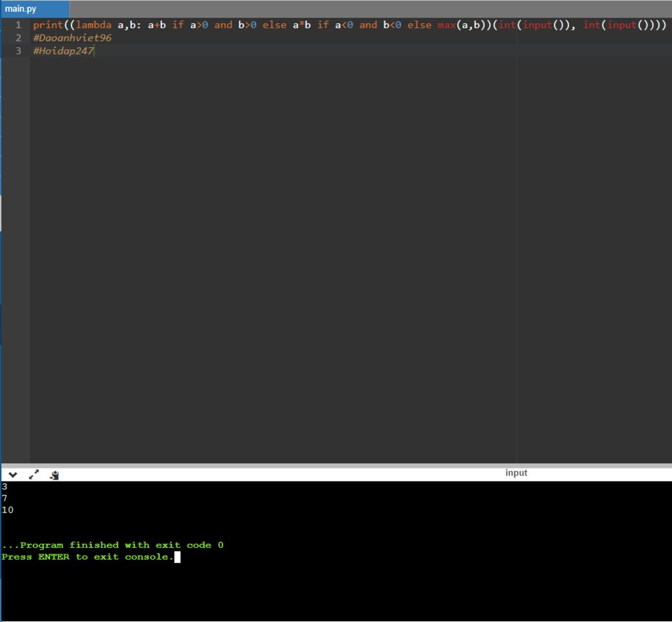This screenshot has height=622, width=672.
Task: Expand console to fullscreen with the arrows icon
Action: pos(34,474)
